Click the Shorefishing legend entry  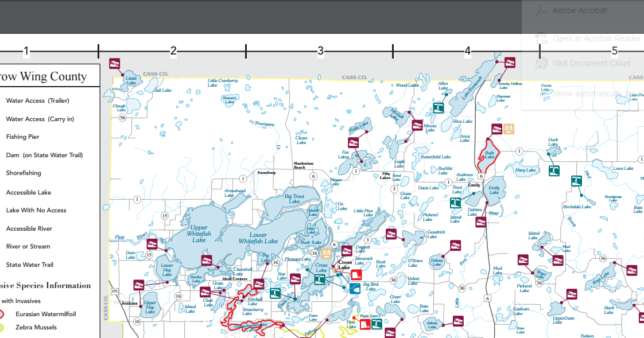[24, 173]
